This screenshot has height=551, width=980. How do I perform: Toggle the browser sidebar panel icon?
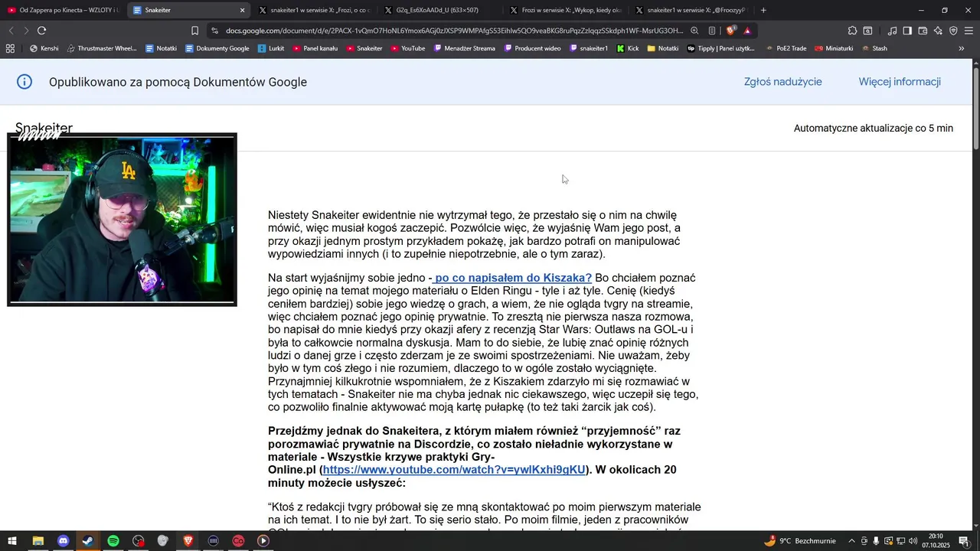tap(907, 31)
